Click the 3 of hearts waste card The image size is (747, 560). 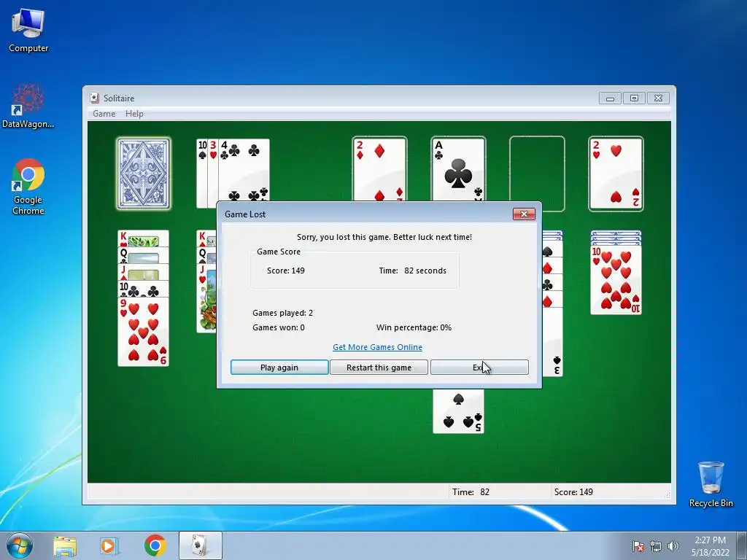tap(213, 174)
